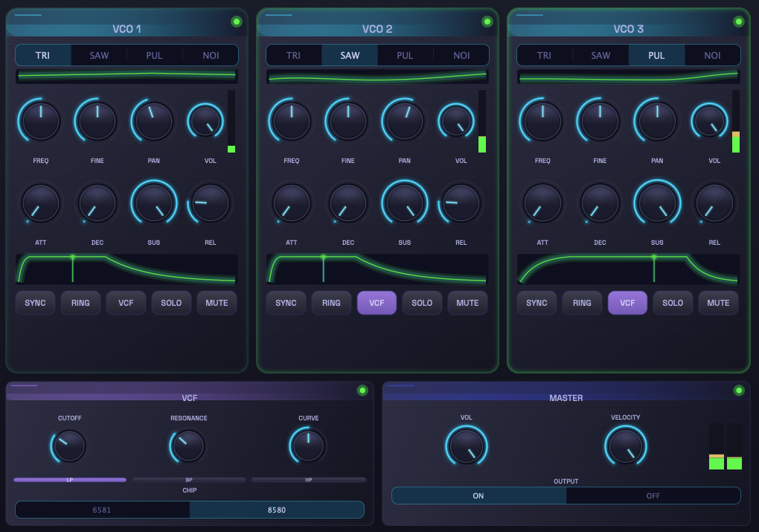Click the VCO 1 REL knob
The height and width of the screenshot is (532, 759).
coord(210,203)
